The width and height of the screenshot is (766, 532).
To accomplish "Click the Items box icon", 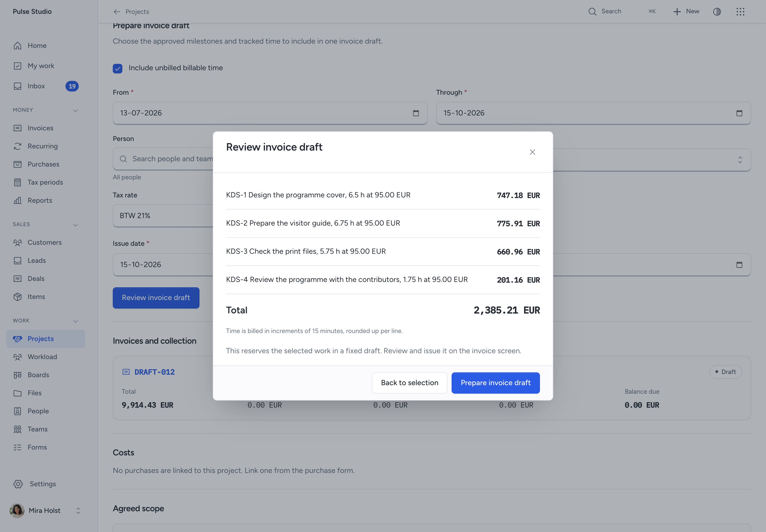I will coord(17,297).
